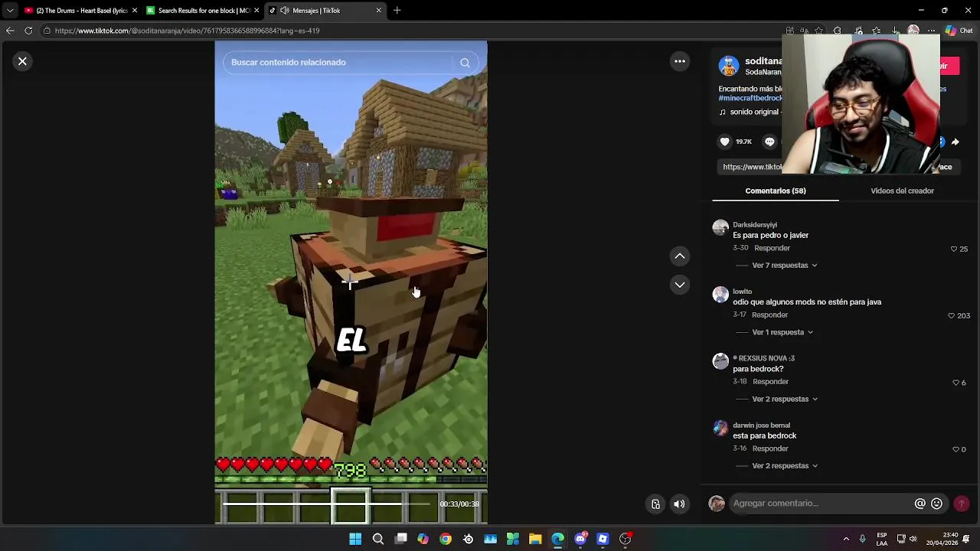Screen dimensions: 980x551
Task: Focus the Agregar comentario field
Action: pos(819,504)
